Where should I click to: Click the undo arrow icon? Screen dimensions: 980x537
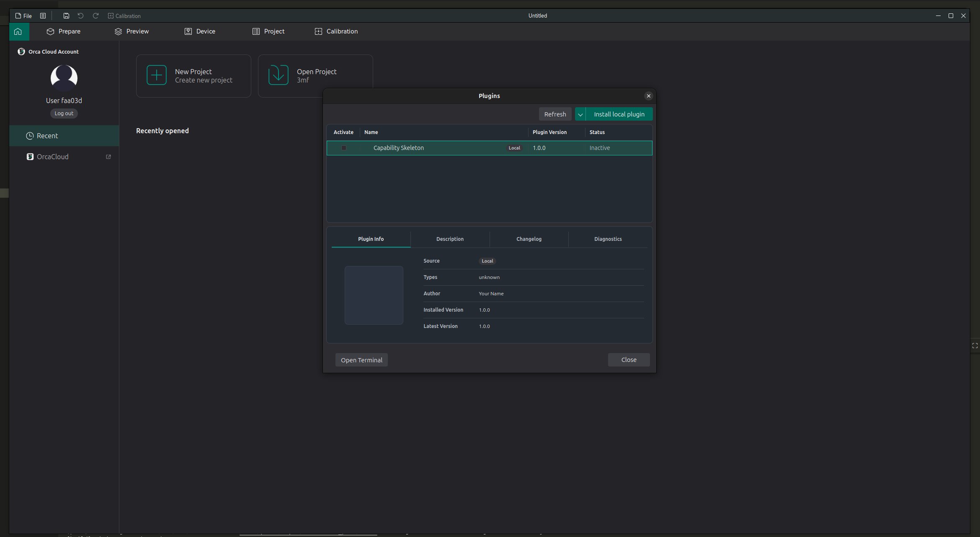pyautogui.click(x=80, y=16)
